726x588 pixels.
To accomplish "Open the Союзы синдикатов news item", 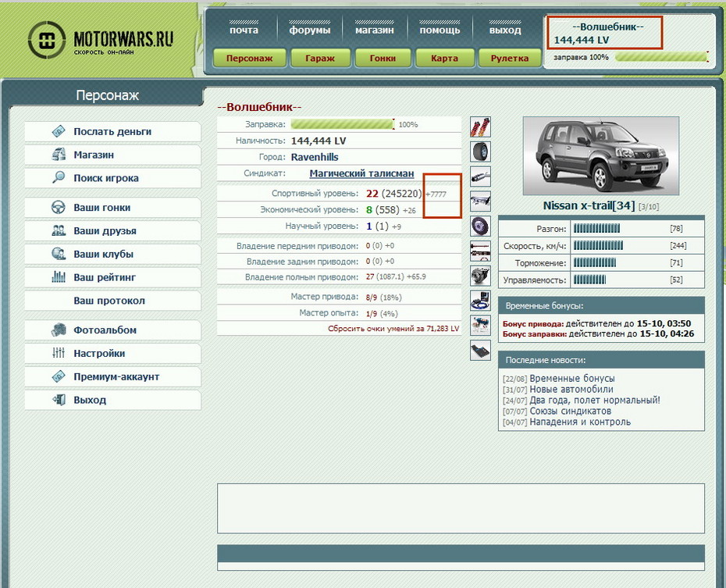I will point(571,412).
